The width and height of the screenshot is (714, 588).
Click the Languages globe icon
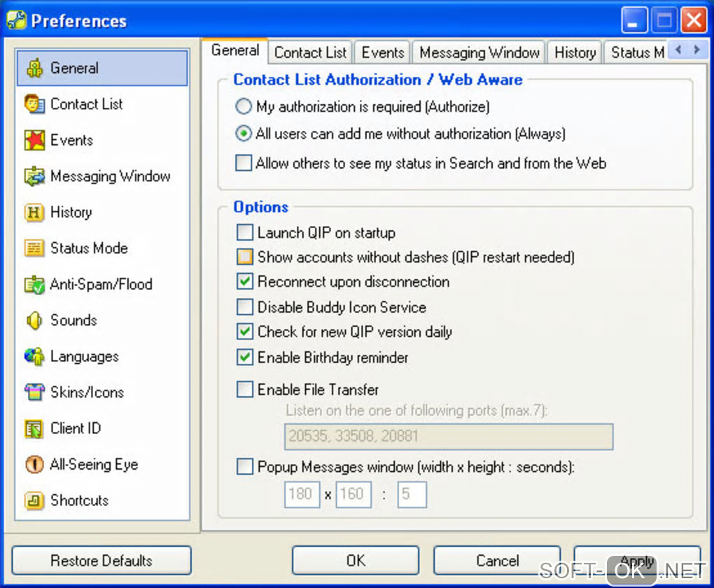(34, 356)
